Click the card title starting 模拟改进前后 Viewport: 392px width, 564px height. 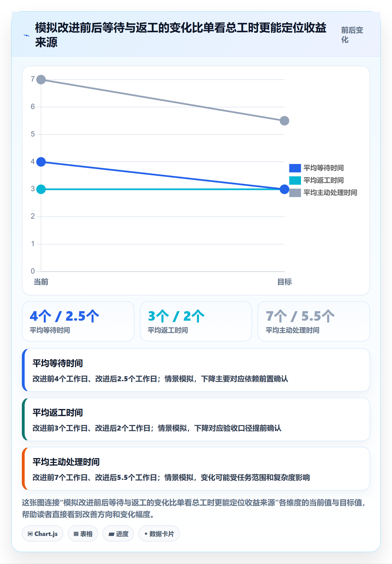tap(181, 35)
